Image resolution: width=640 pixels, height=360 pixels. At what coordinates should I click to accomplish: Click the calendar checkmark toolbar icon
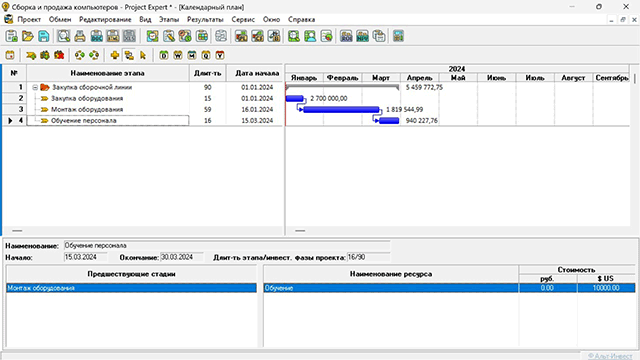tap(153, 36)
